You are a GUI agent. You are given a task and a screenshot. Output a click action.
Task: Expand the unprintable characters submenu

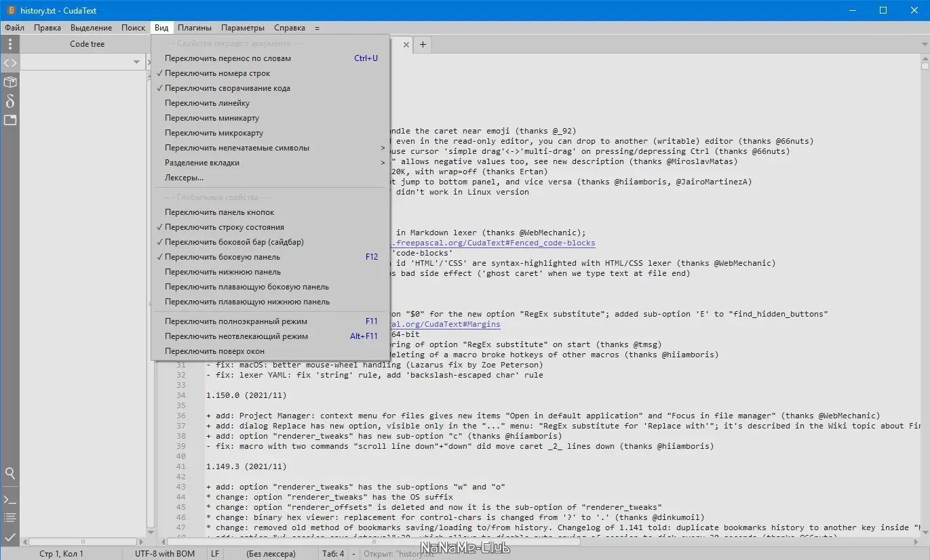click(271, 148)
